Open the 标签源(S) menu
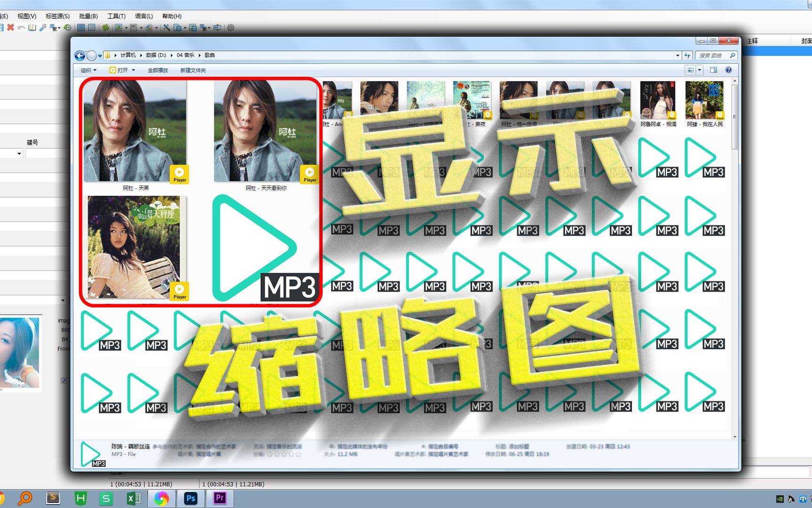This screenshot has width=812, height=508. pyautogui.click(x=57, y=16)
